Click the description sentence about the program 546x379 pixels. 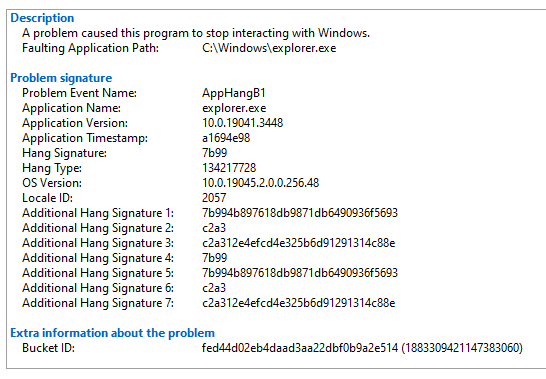point(196,33)
